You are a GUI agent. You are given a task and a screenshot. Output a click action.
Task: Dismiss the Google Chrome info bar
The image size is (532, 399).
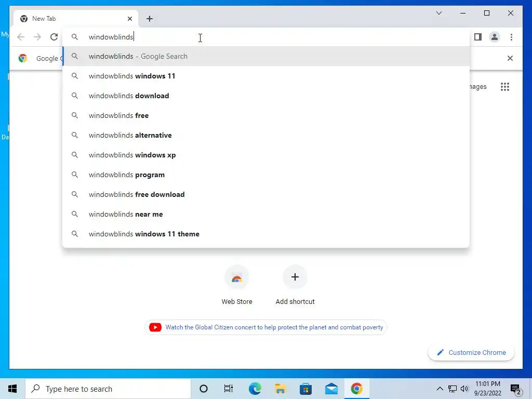pyautogui.click(x=510, y=58)
